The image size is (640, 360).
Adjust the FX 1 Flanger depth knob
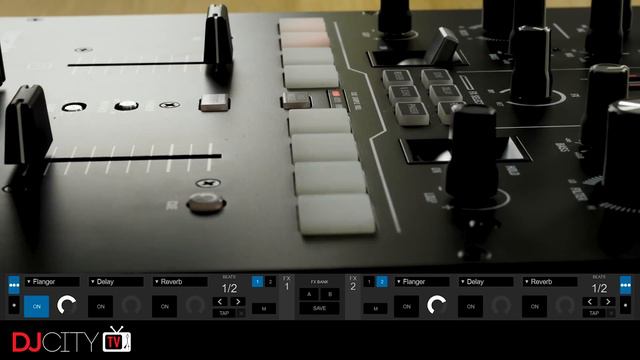(67, 305)
